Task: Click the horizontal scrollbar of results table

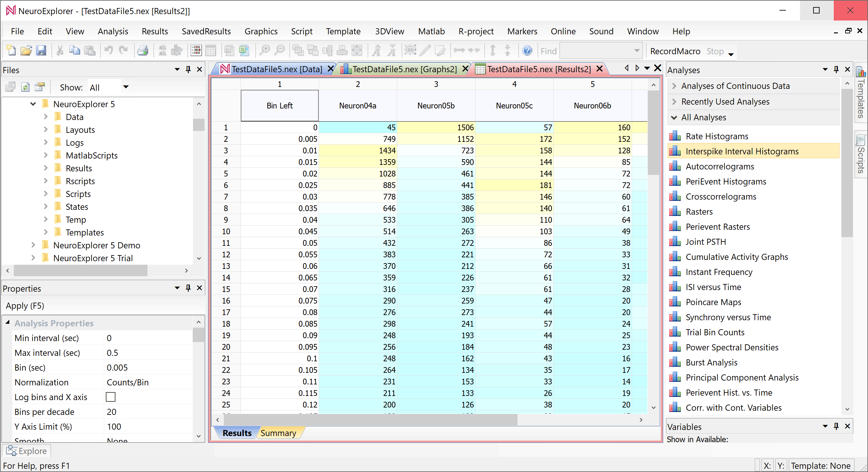Action: coord(371,420)
